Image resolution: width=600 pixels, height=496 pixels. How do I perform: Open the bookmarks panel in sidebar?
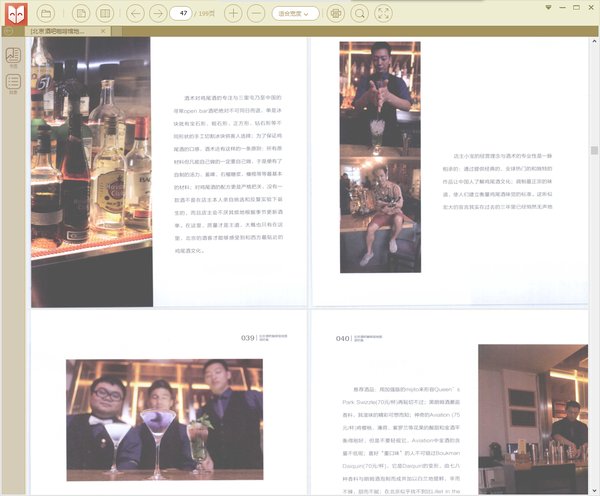coord(13,58)
